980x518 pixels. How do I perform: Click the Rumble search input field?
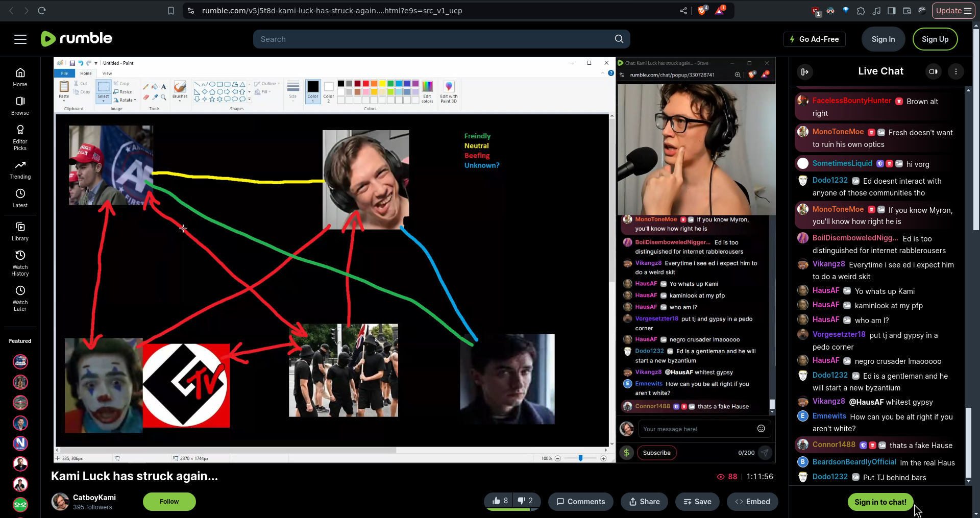click(x=434, y=39)
